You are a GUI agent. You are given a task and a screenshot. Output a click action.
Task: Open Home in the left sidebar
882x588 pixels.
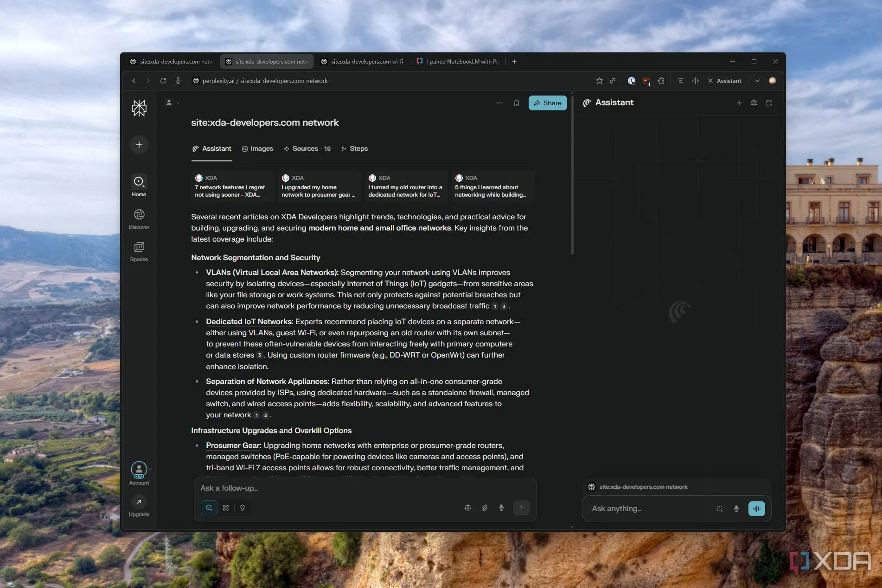[139, 186]
